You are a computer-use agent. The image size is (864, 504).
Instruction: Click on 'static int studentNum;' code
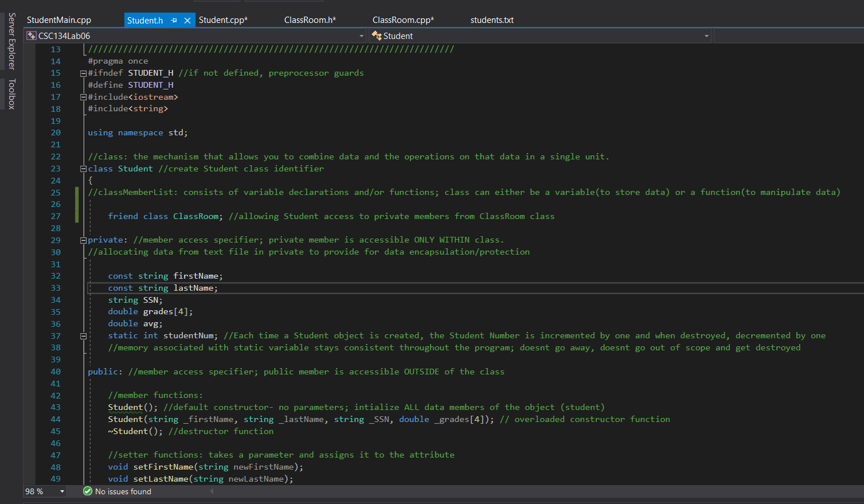point(163,335)
